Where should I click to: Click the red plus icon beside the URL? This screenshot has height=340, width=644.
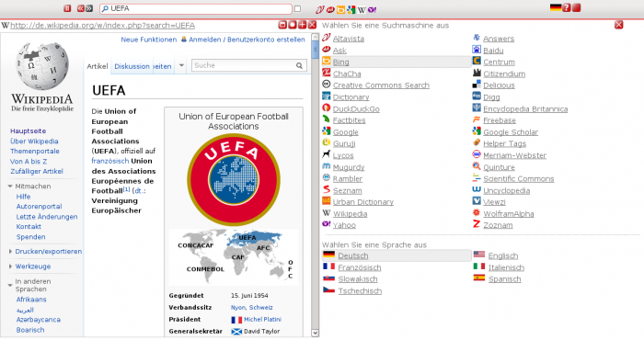(x=303, y=25)
